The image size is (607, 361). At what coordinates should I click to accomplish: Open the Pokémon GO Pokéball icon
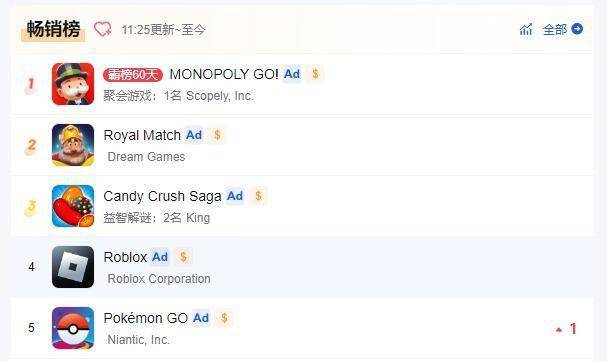pos(73,328)
